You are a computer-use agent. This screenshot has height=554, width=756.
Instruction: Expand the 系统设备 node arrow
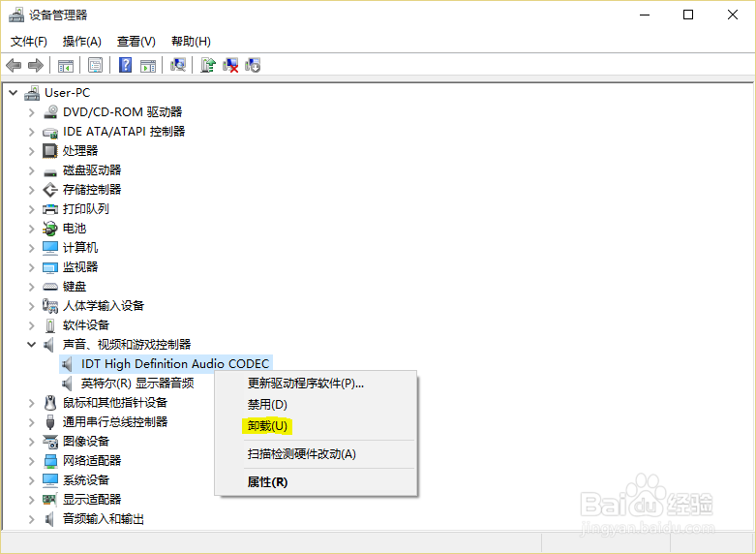31,480
